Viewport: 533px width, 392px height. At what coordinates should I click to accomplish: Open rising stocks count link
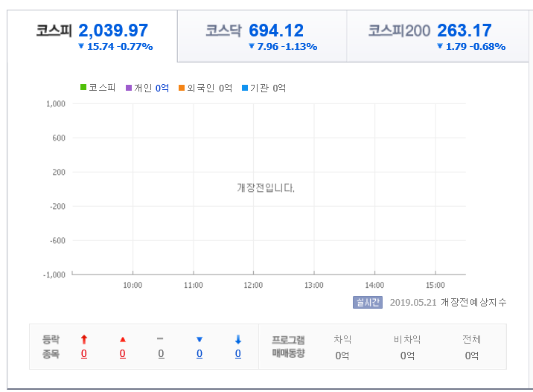(x=123, y=353)
